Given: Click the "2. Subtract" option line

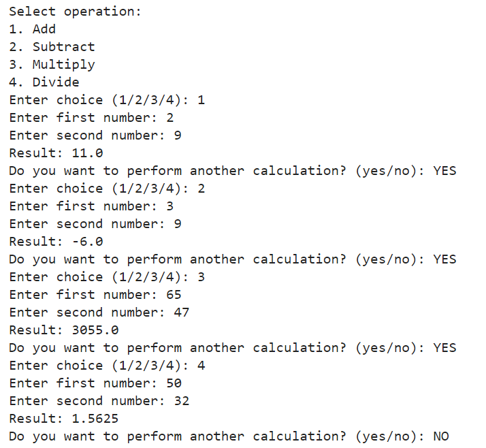Looking at the screenshot, I should tap(52, 47).
